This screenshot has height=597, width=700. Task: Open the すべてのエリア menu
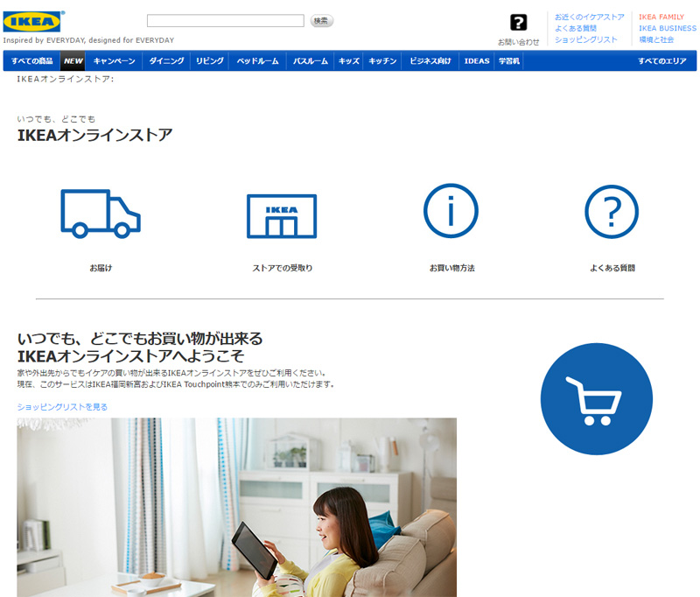click(662, 61)
